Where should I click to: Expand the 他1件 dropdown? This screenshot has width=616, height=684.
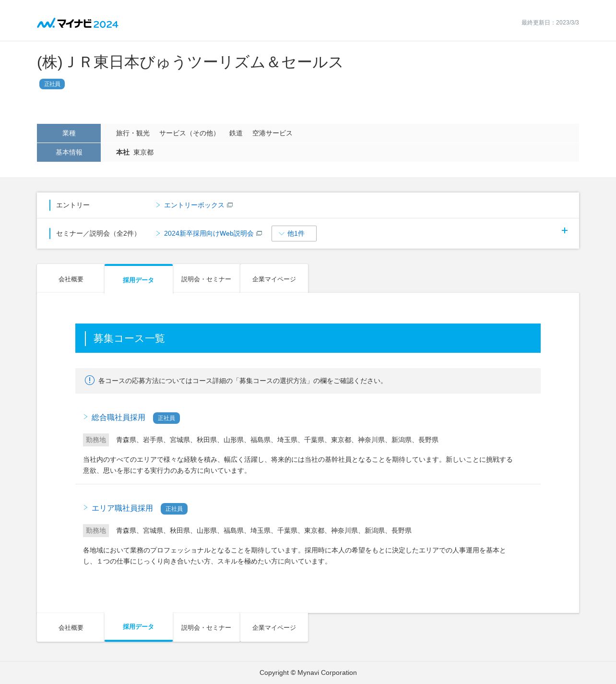[x=294, y=233]
